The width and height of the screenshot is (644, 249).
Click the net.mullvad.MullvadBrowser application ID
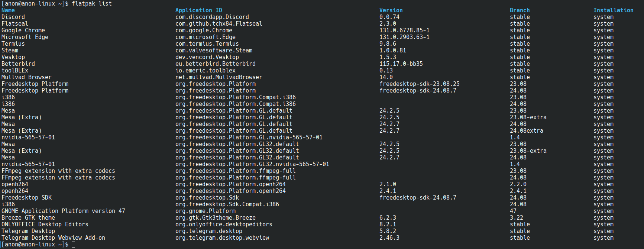(219, 77)
